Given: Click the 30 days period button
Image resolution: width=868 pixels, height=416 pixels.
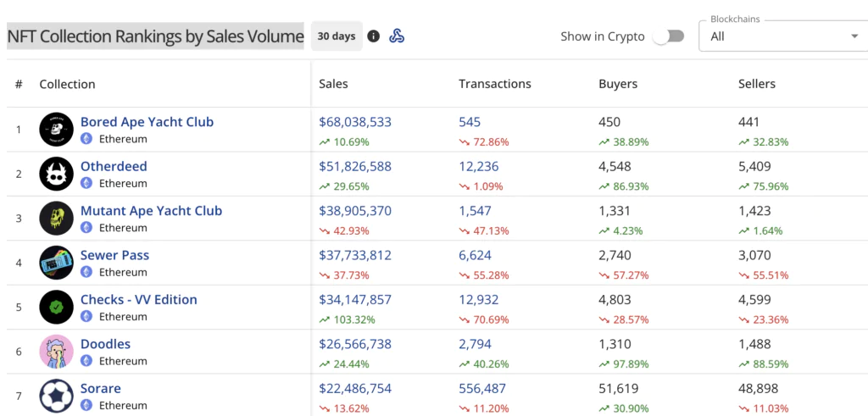Looking at the screenshot, I should point(337,36).
